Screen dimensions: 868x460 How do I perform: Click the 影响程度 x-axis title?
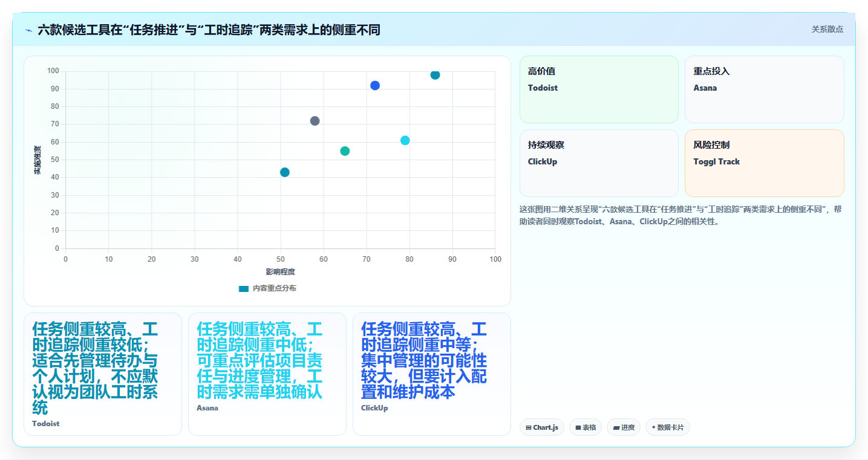[x=280, y=271]
